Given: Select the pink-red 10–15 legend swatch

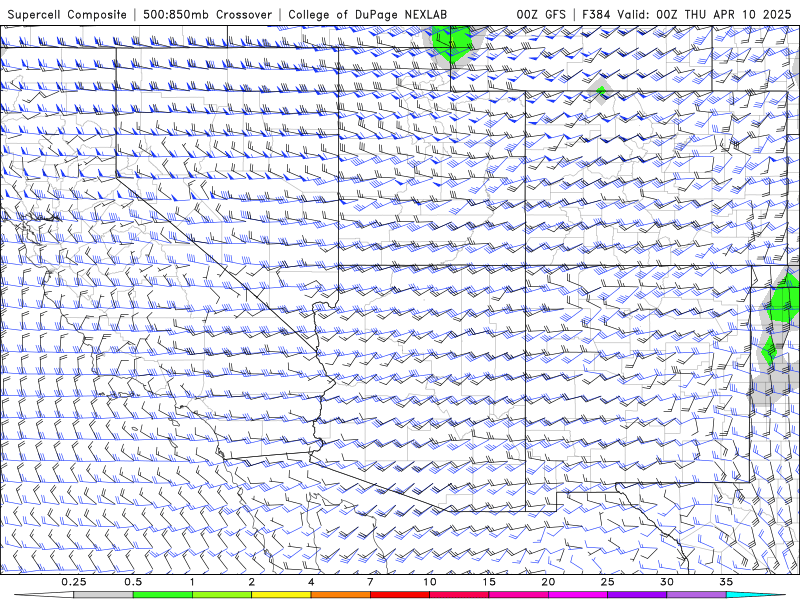Looking at the screenshot, I should pyautogui.click(x=459, y=595).
